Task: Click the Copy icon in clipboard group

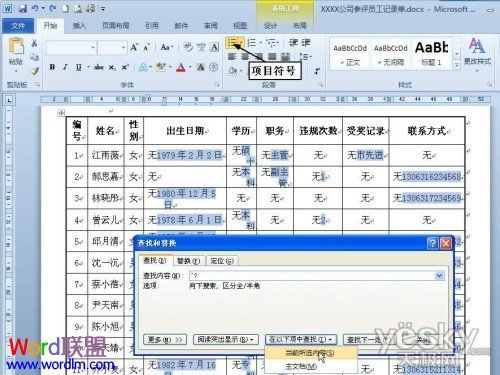Action: 34,57
